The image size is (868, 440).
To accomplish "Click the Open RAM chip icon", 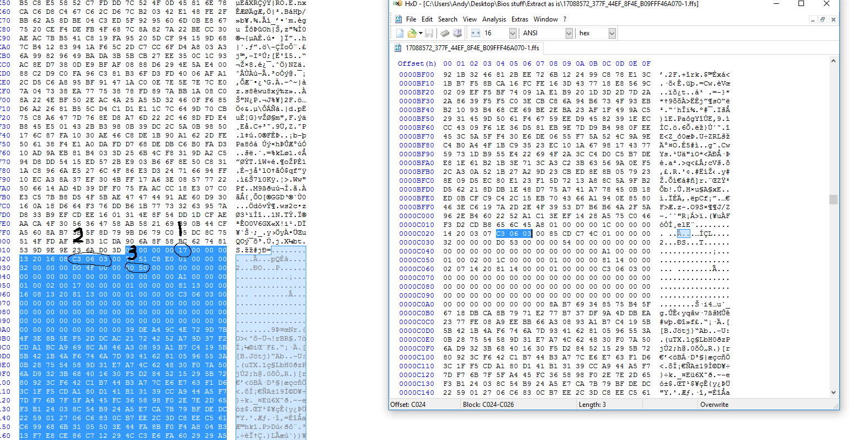I will point(445,33).
